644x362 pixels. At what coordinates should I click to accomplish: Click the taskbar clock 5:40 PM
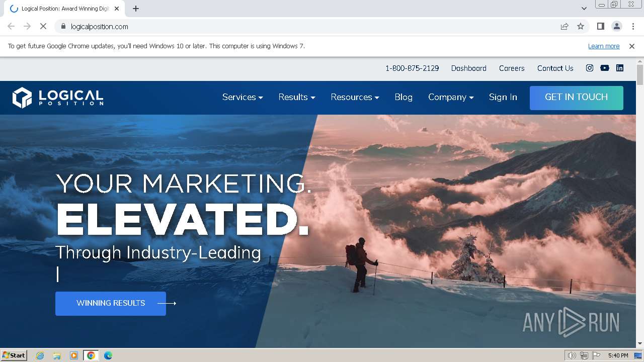[618, 355]
